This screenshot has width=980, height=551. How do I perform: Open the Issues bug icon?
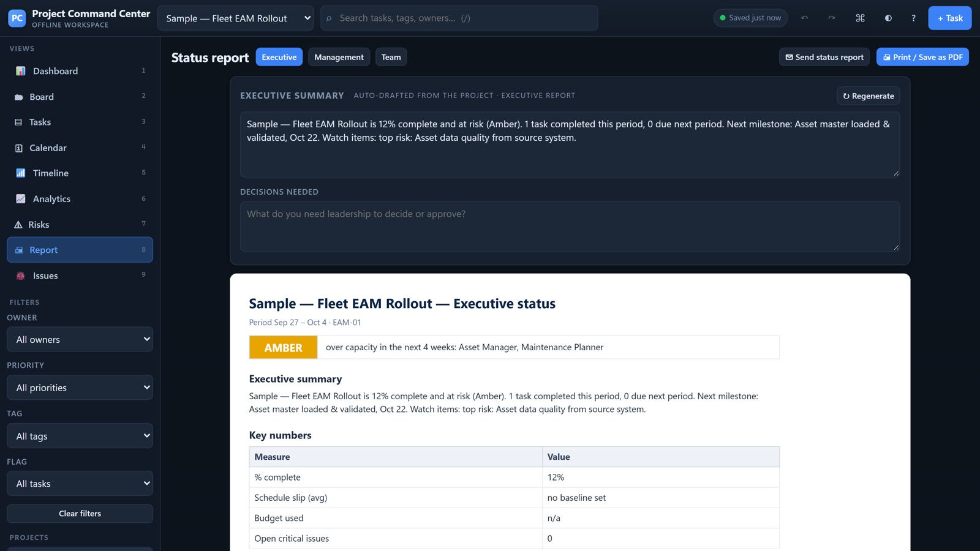click(20, 276)
